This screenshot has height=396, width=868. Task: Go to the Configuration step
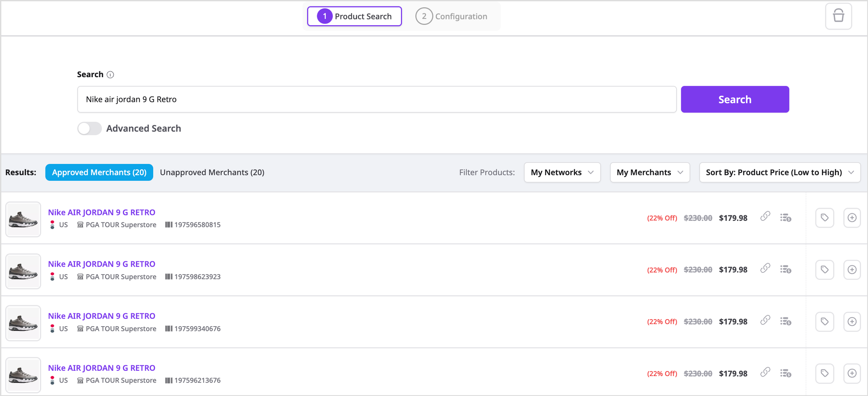click(451, 16)
